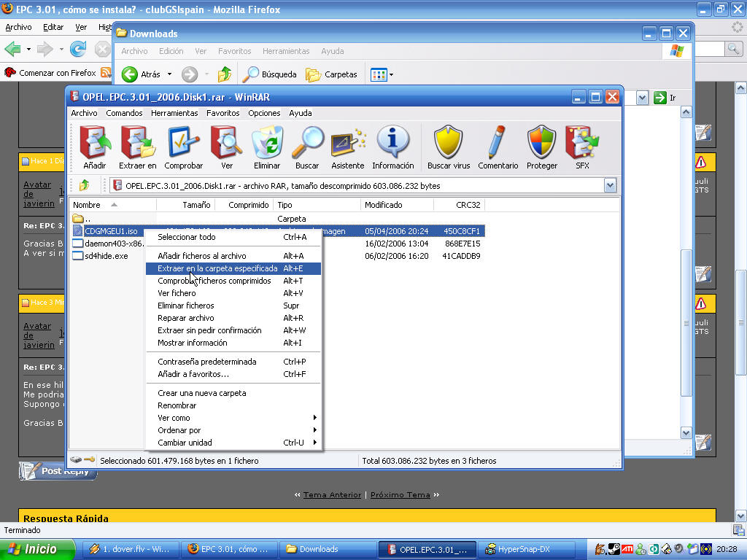Viewport: 747px width, 560px height.
Task: Click the Comprobar archive test icon
Action: tap(184, 147)
